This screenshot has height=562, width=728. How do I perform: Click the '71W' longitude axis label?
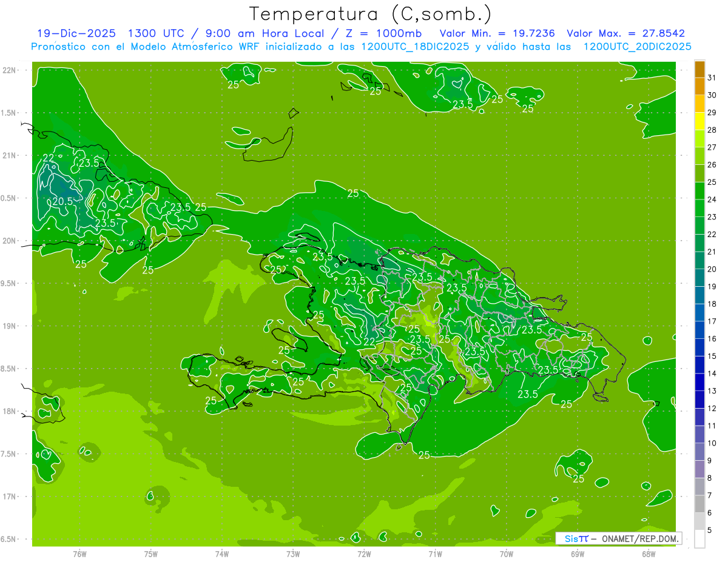click(435, 554)
